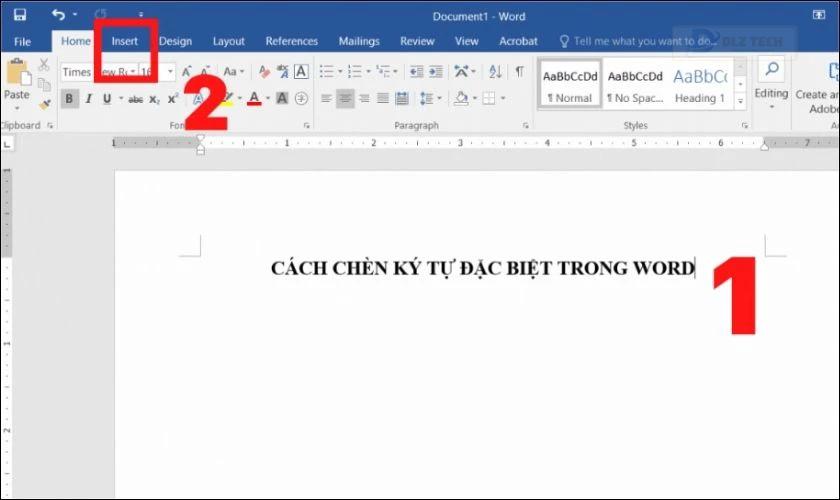Increase paragraph indent

tap(436, 71)
